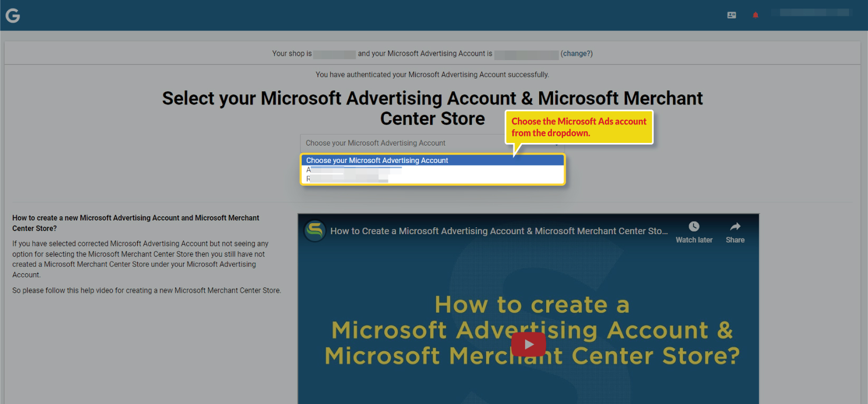The width and height of the screenshot is (868, 404).
Task: Click the 'You have authenticated' success message
Action: (x=432, y=75)
